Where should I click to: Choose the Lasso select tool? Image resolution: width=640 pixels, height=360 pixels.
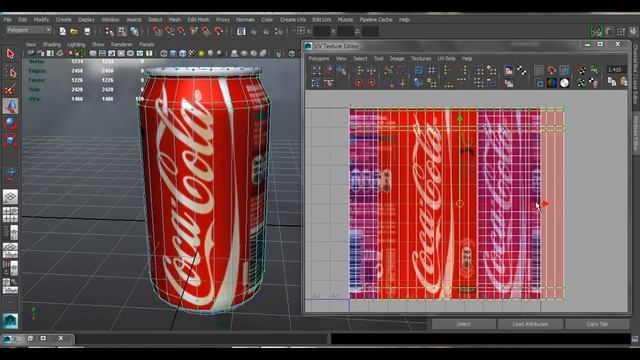coord(10,72)
